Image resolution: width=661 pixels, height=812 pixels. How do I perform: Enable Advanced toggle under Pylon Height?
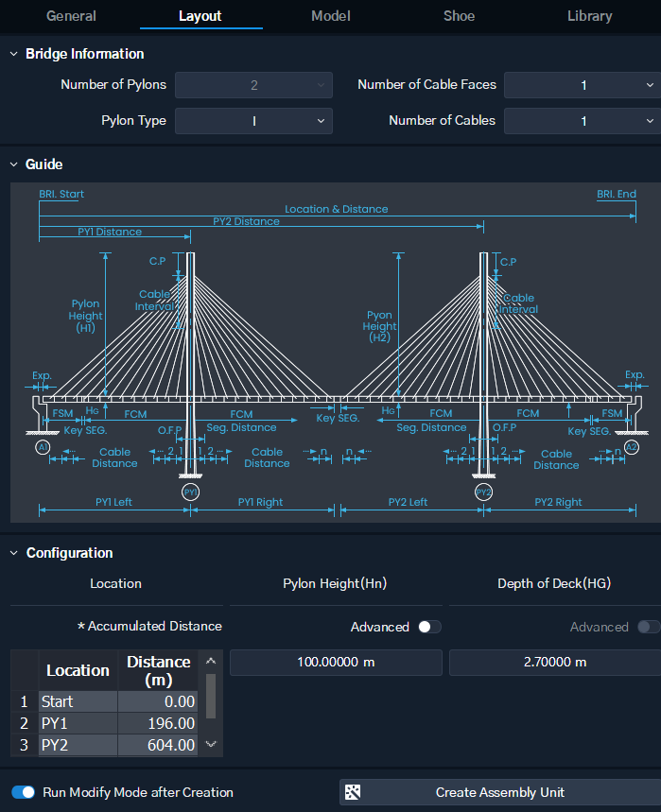click(x=429, y=627)
